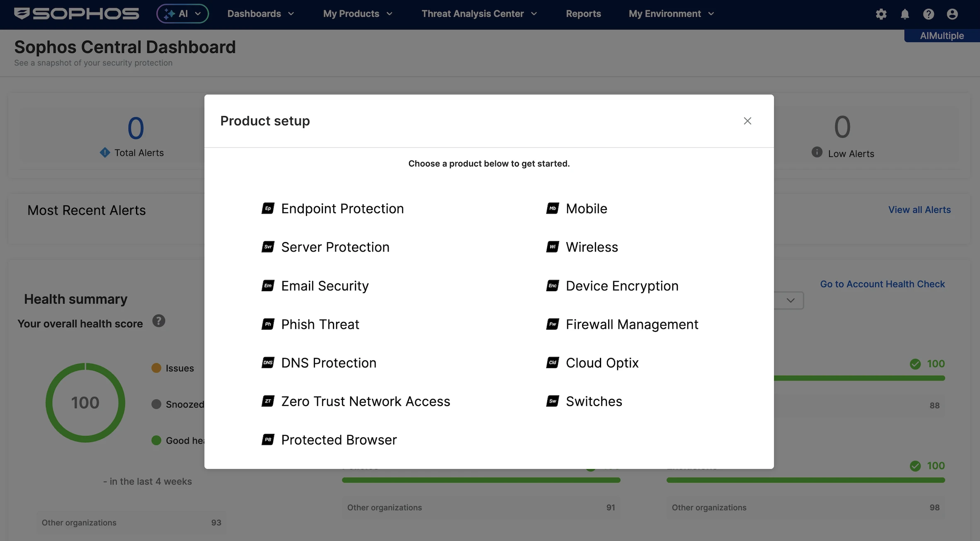Open the Threat Analysis Center menu
Screen dimensions: 980x541
point(479,14)
